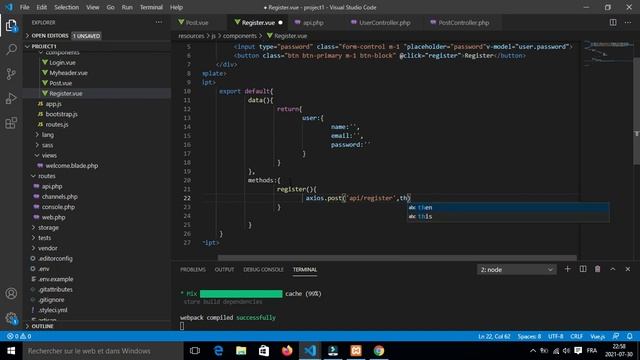This screenshot has width=640, height=360.
Task: Open the Extensions view
Action: click(11, 123)
